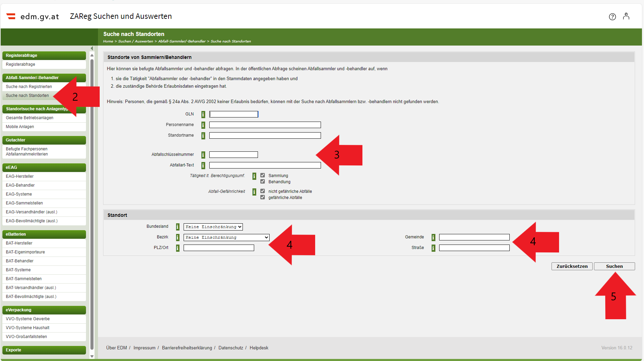Focus the Gemeinde input field
Viewport: 644px width, 361px height.
[474, 237]
